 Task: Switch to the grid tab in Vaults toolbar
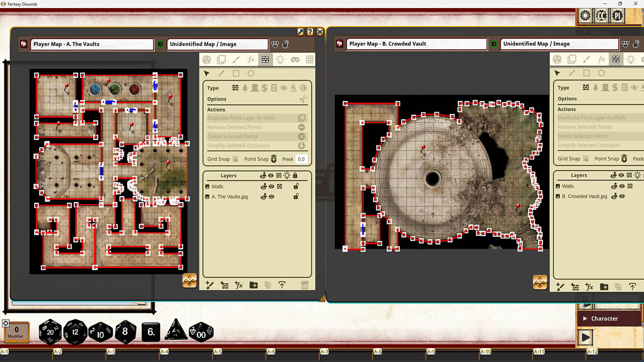pyautogui.click(x=309, y=60)
